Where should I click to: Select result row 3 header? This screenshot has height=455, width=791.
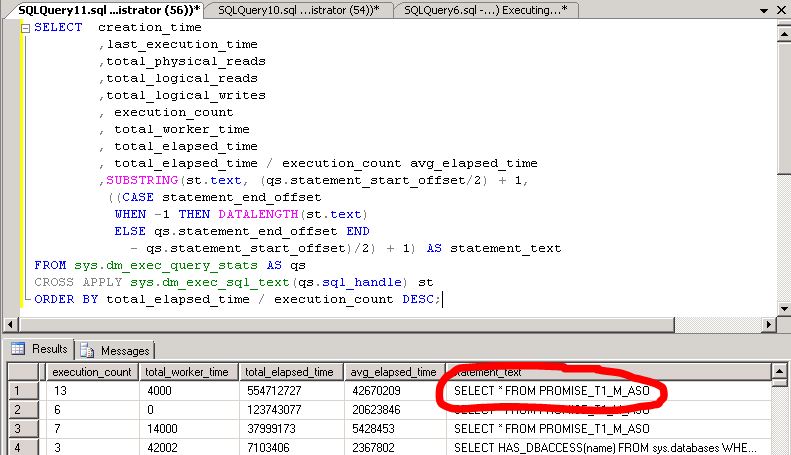(23, 429)
